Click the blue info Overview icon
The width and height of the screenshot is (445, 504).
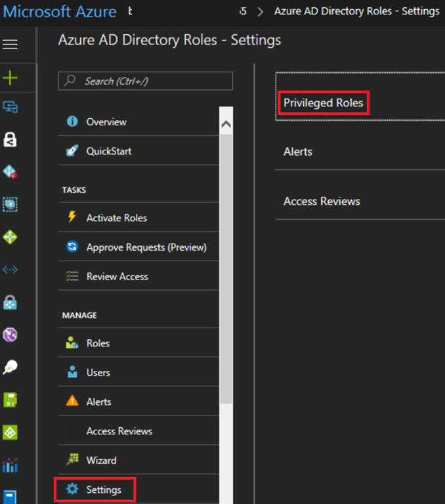(72, 122)
